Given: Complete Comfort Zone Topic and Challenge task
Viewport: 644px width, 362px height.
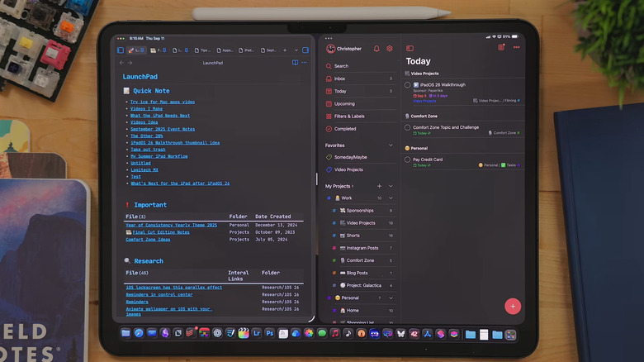Looking at the screenshot, I should tap(407, 127).
